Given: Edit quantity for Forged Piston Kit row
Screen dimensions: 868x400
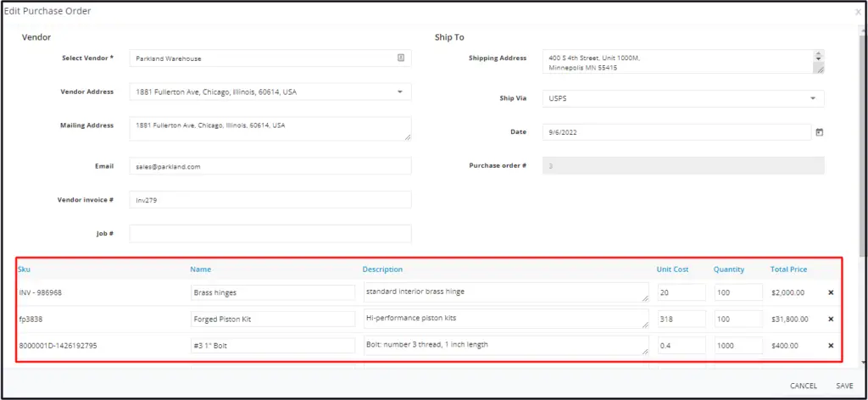Looking at the screenshot, I should [738, 319].
